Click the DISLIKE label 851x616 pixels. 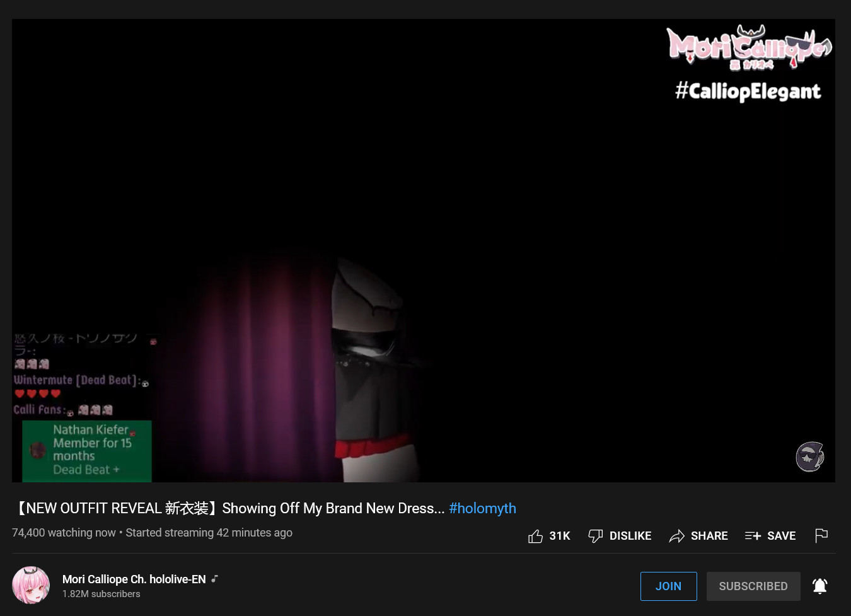click(630, 536)
